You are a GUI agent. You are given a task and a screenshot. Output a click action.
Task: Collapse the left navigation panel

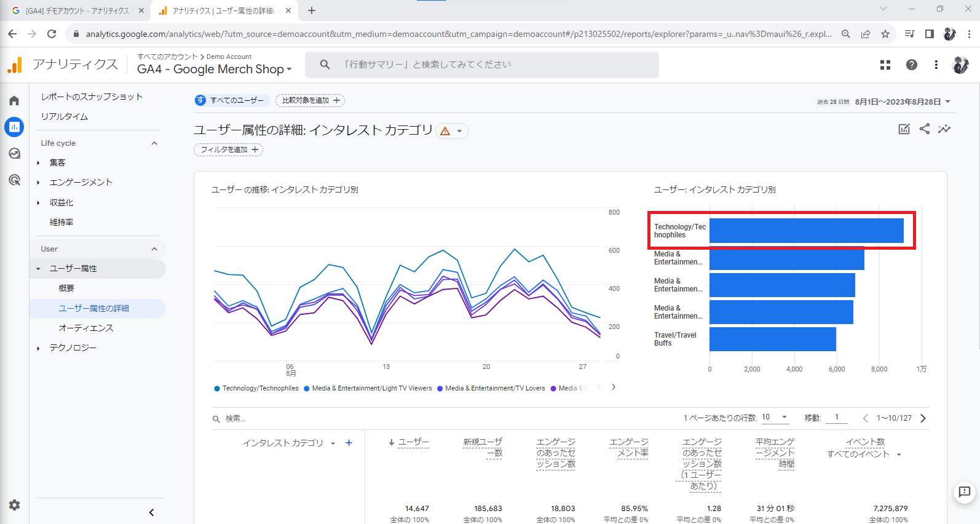point(151,512)
